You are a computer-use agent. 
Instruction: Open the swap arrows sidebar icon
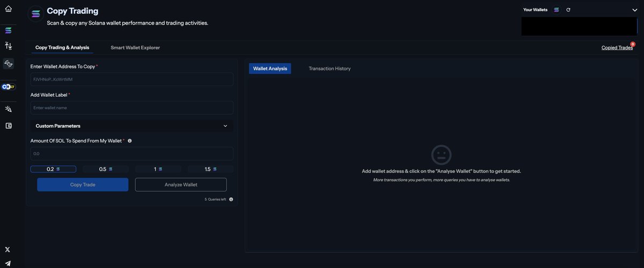tap(8, 46)
